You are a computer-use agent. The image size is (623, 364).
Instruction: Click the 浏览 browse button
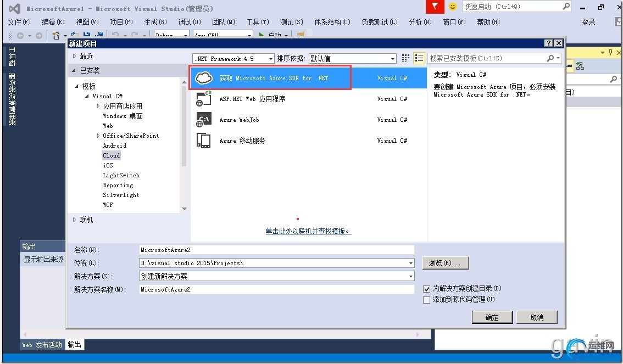click(446, 263)
